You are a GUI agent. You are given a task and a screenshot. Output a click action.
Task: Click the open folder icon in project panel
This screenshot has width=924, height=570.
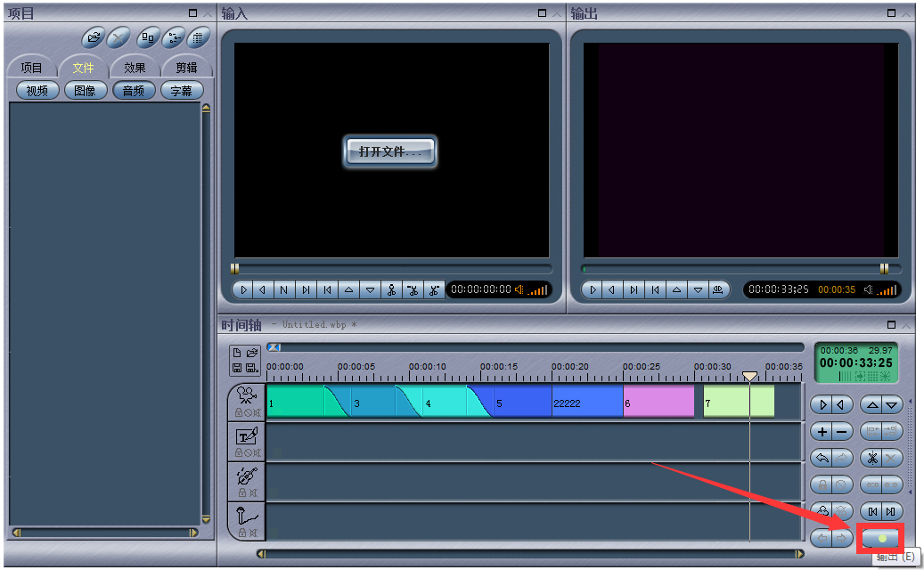click(x=94, y=37)
